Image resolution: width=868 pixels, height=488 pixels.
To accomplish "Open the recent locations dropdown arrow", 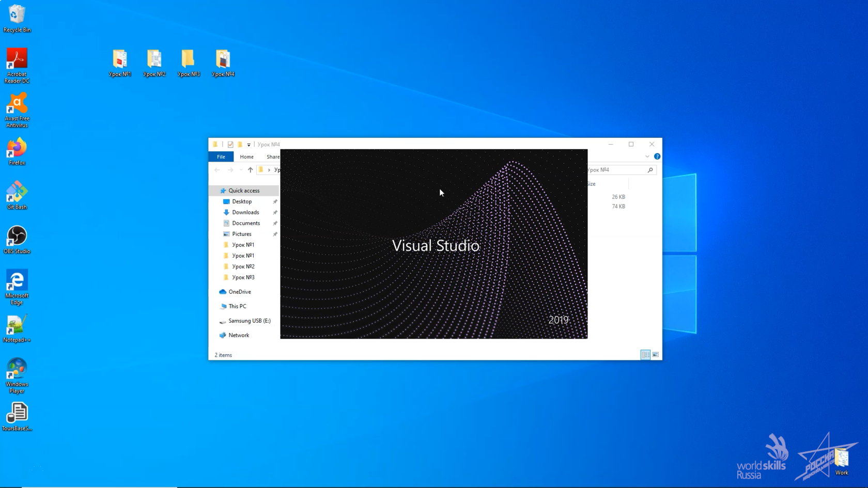I will pyautogui.click(x=241, y=170).
